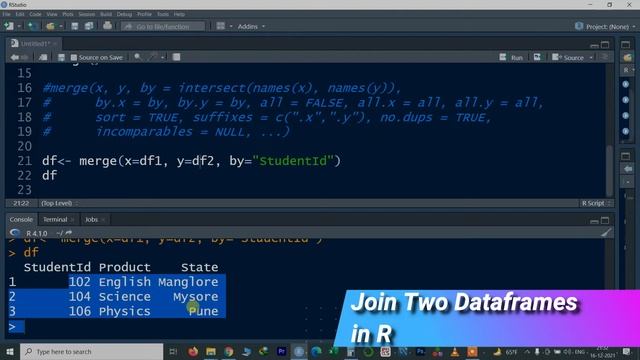Screen dimensions: 640x360
Task: Click the Clear console broom icon
Action: coord(607,233)
